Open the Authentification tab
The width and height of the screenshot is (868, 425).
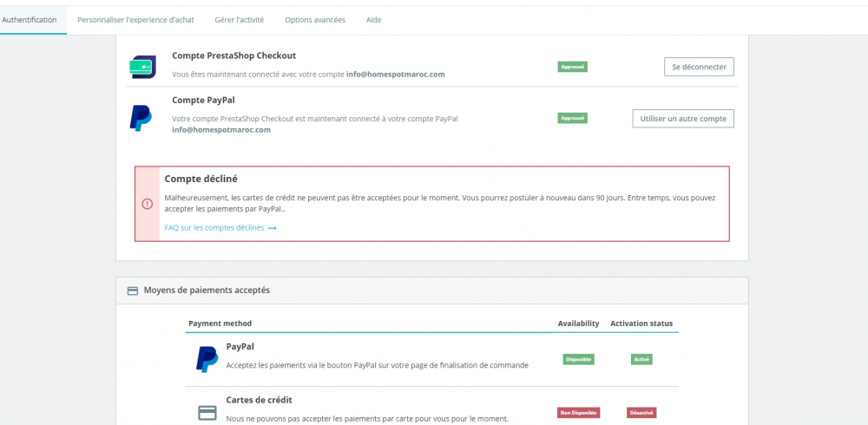[30, 19]
